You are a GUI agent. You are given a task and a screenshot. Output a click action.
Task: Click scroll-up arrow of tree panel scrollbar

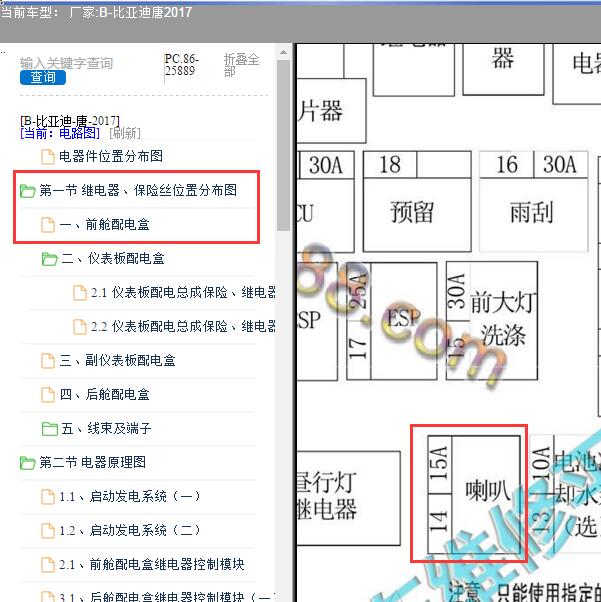tap(283, 52)
